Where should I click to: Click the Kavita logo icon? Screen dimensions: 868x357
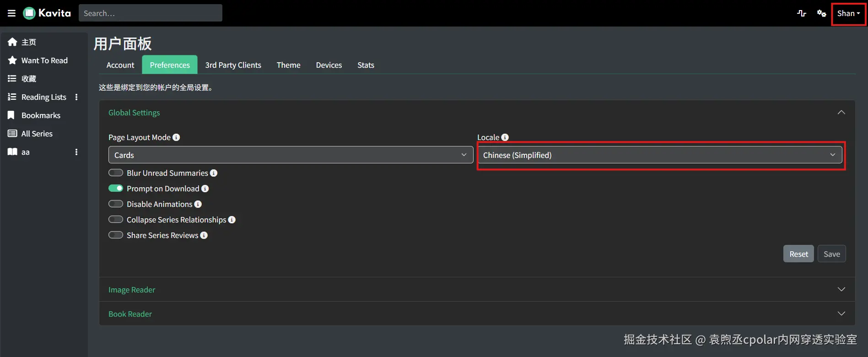click(x=29, y=13)
